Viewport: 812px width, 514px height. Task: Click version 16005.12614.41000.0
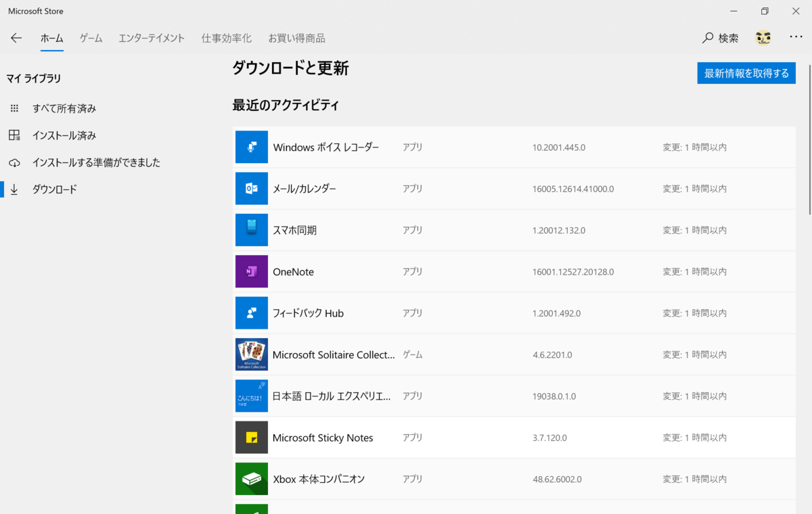tap(573, 189)
